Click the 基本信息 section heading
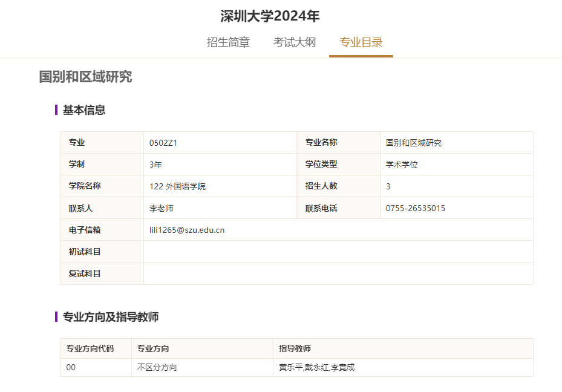 [84, 110]
